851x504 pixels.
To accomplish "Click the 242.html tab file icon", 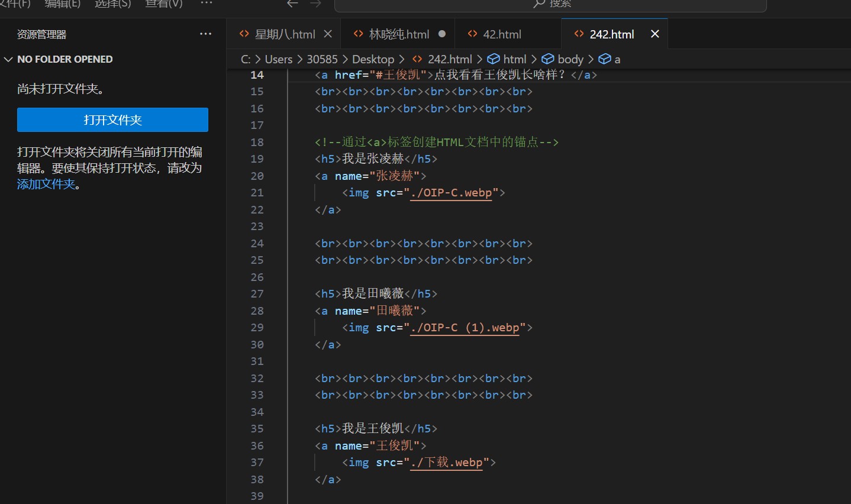I will 579,34.
